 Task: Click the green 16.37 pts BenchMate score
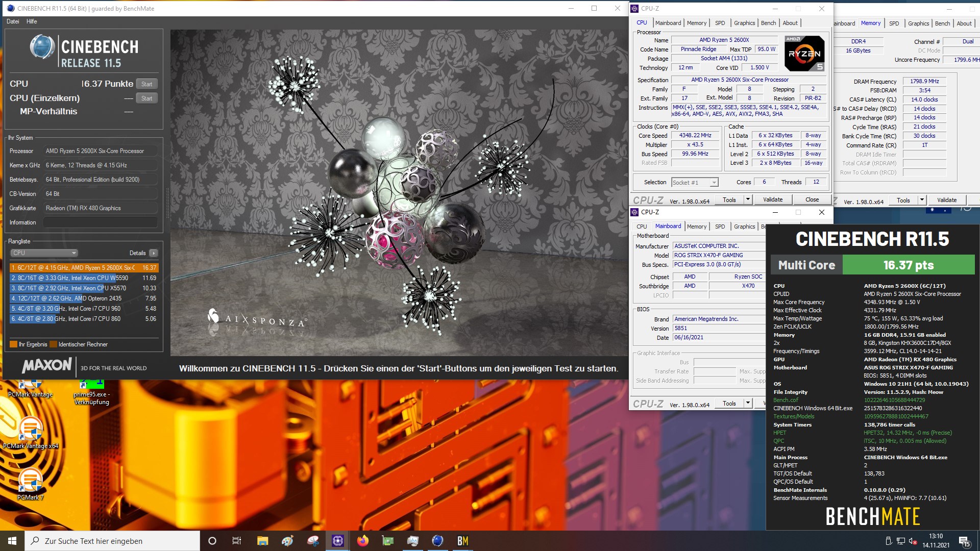(909, 265)
